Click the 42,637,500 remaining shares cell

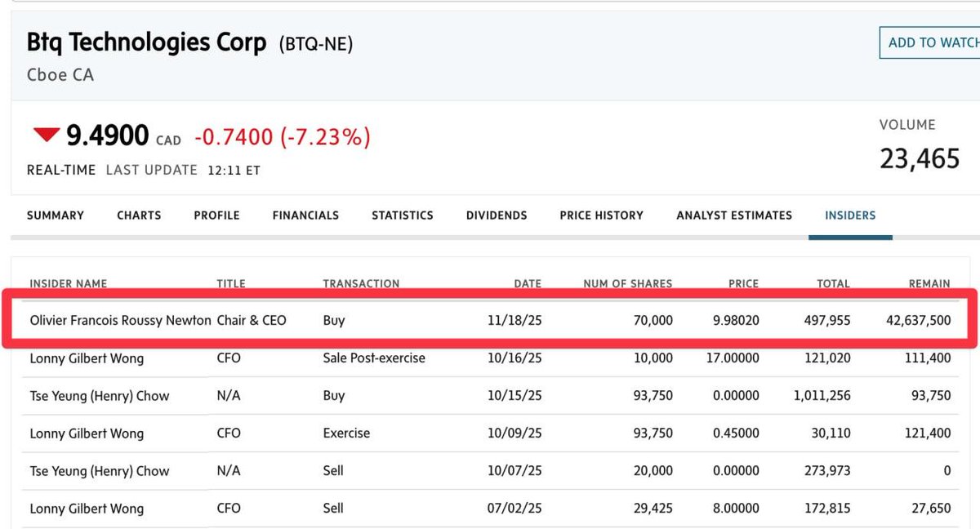(x=917, y=320)
